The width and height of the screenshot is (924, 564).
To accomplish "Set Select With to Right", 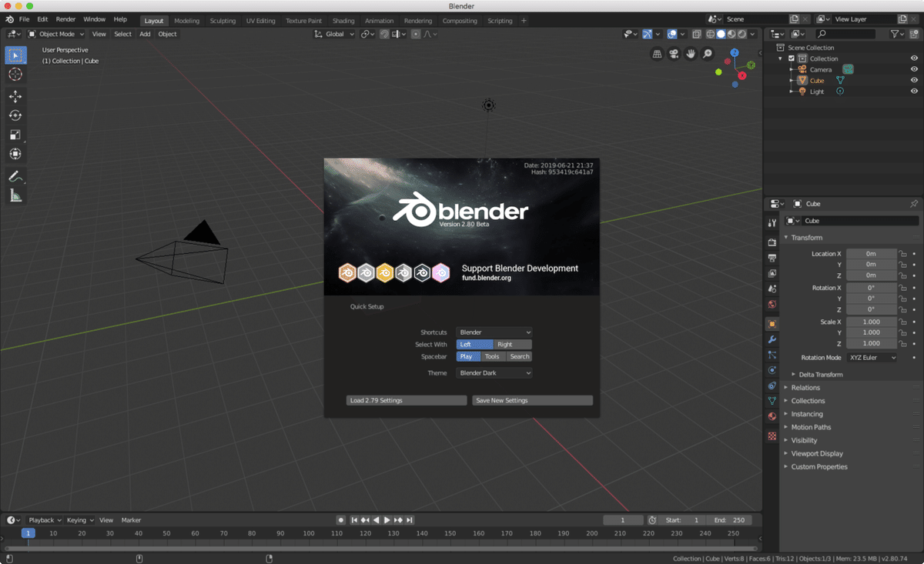I will [x=513, y=345].
